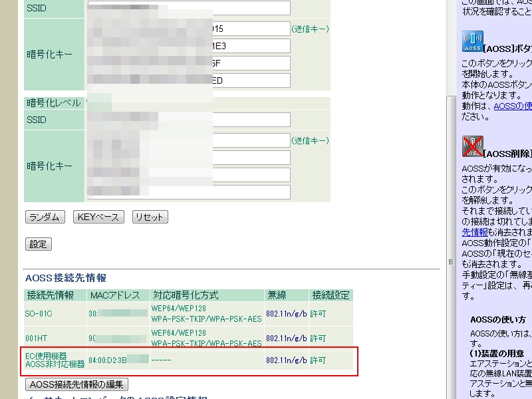Select the EC使用機器 AOSS非対応機器 entry
The width and height of the screenshot is (532, 399).
(x=55, y=360)
